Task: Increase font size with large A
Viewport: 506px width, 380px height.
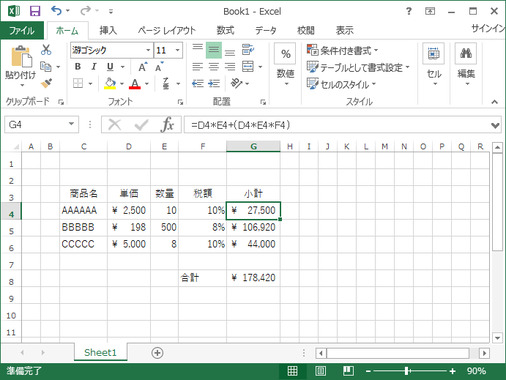Action: [143, 67]
